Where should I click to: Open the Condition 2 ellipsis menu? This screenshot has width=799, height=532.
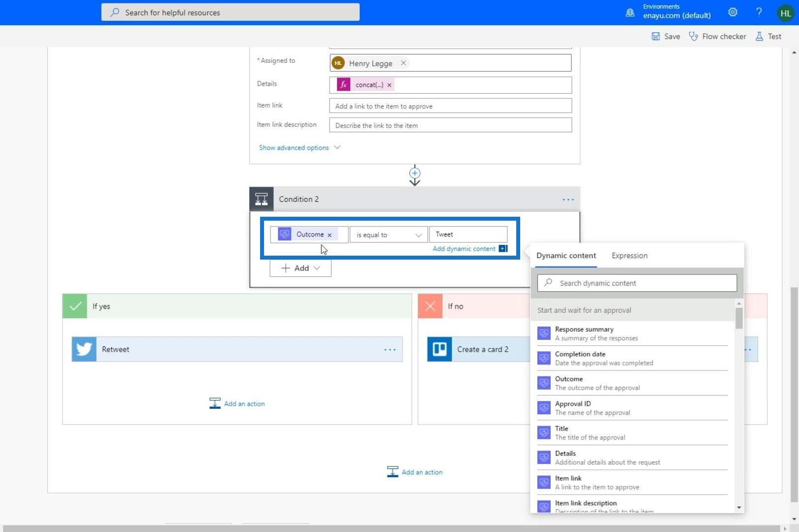tap(568, 199)
